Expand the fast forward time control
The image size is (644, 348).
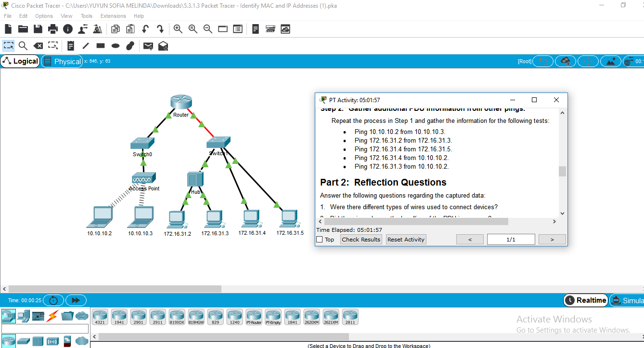click(x=76, y=300)
